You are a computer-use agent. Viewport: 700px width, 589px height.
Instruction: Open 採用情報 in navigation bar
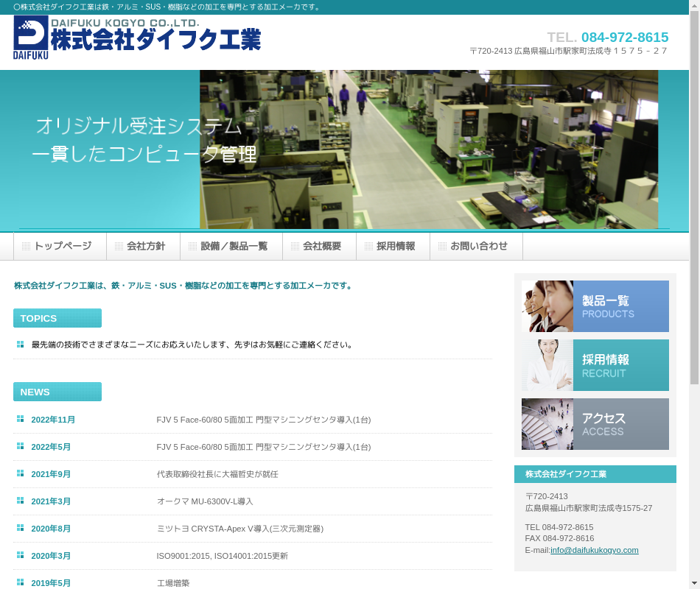pyautogui.click(x=395, y=247)
